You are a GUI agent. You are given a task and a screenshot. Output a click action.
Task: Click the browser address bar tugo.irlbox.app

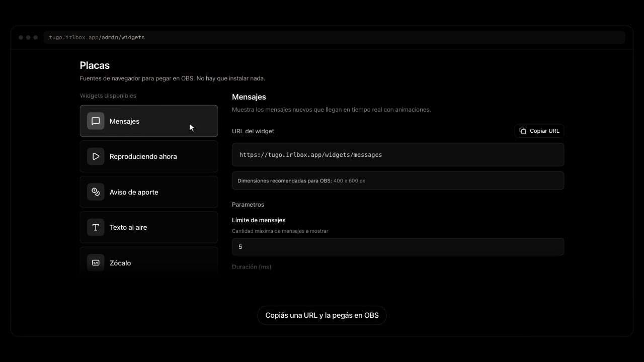tap(335, 38)
